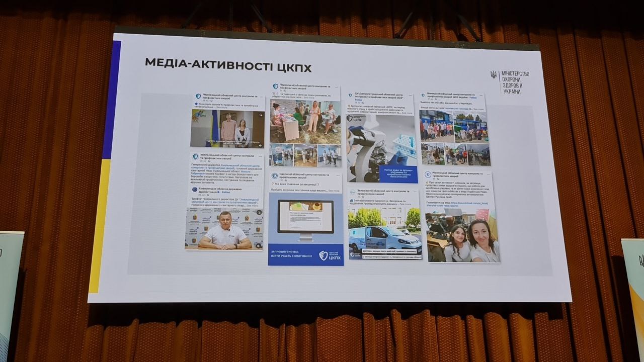
Task: Click the Khmelnytskyi center profile avatar icon
Action: tap(195, 157)
